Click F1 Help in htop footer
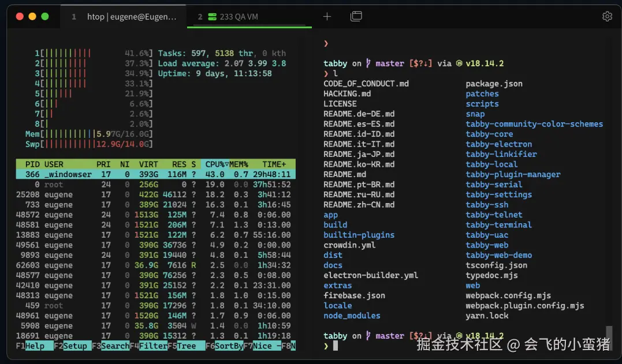Image resolution: width=622 pixels, height=364 pixels. pos(35,346)
